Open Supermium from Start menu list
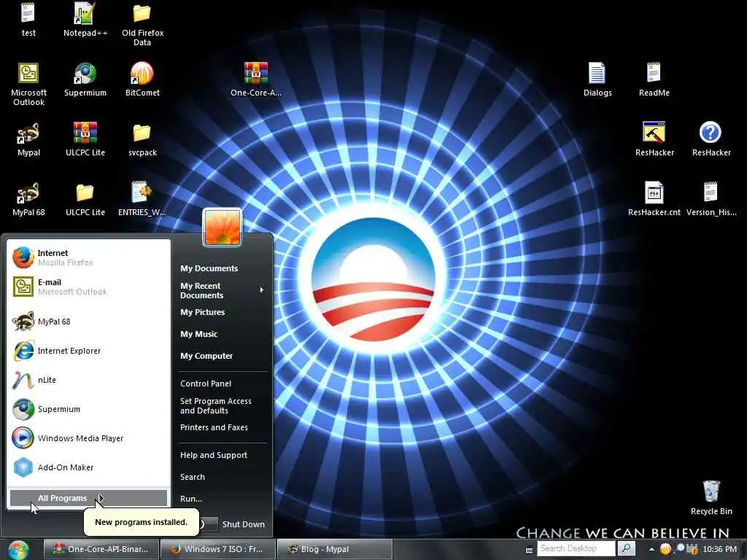Image resolution: width=747 pixels, height=560 pixels. tap(89, 409)
